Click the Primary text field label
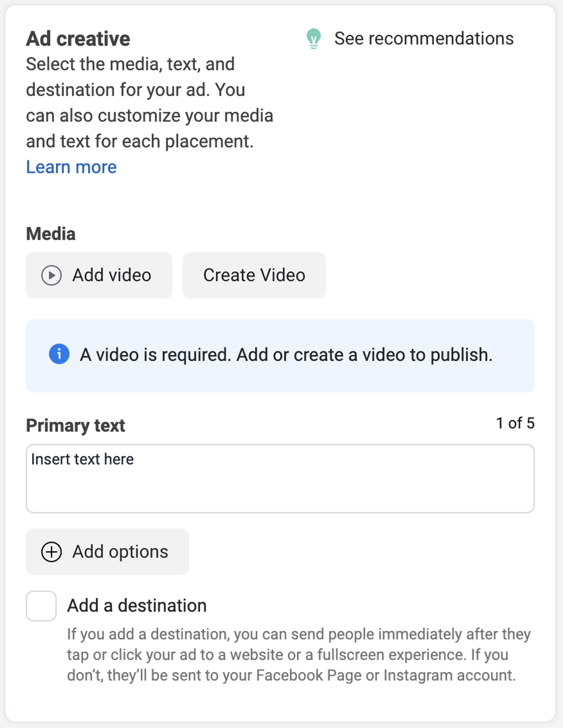Viewport: 563px width, 728px height. tap(76, 425)
